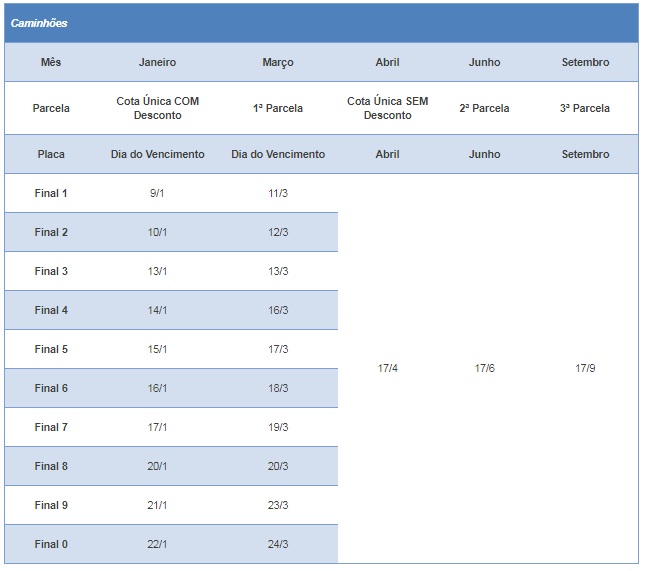Select the 17/9 September due date

[585, 368]
